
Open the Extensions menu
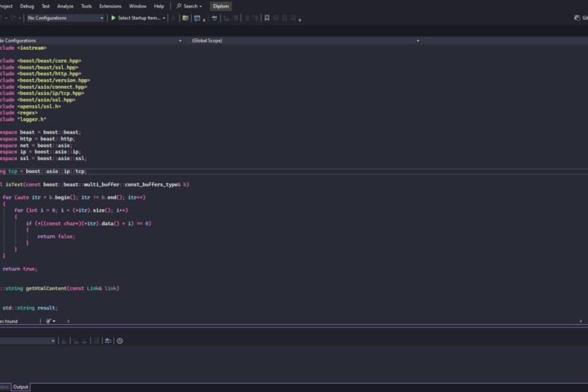(110, 6)
